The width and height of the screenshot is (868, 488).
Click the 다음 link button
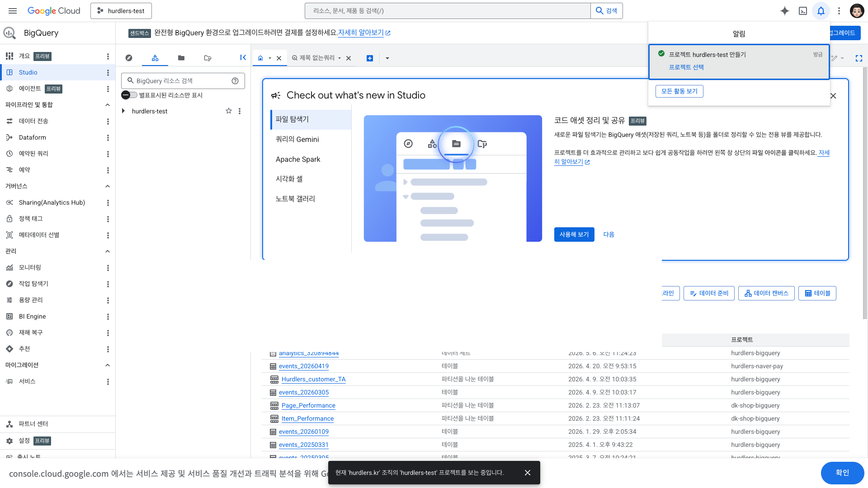[x=609, y=235]
